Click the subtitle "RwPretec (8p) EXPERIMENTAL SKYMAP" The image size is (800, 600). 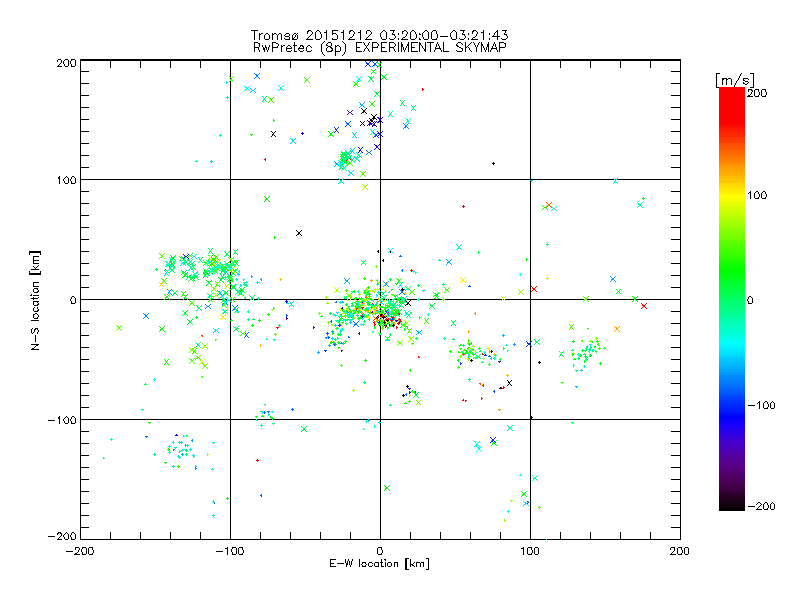click(379, 48)
